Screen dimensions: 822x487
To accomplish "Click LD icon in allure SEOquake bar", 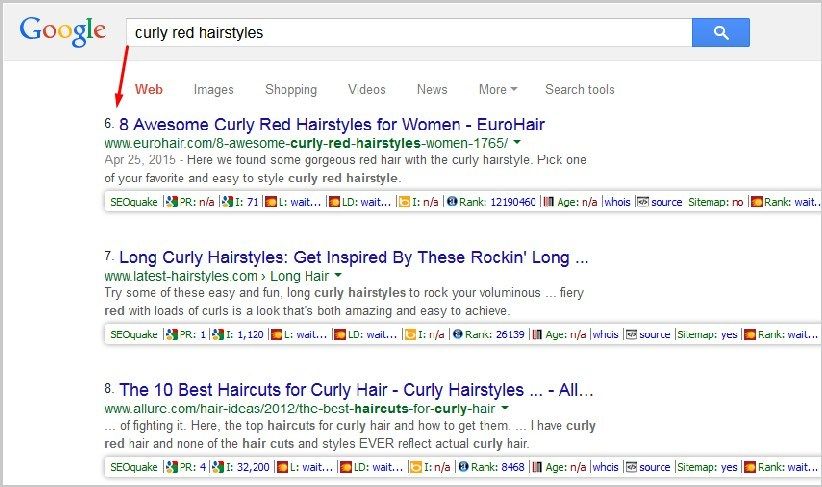I will (346, 467).
